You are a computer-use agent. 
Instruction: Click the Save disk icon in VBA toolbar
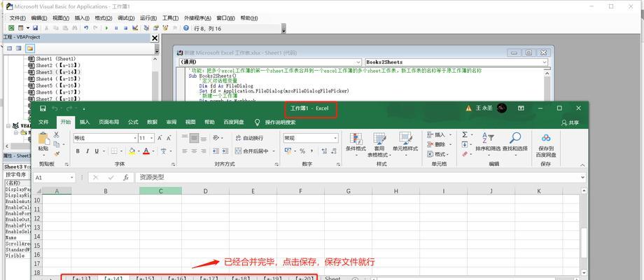[35, 28]
